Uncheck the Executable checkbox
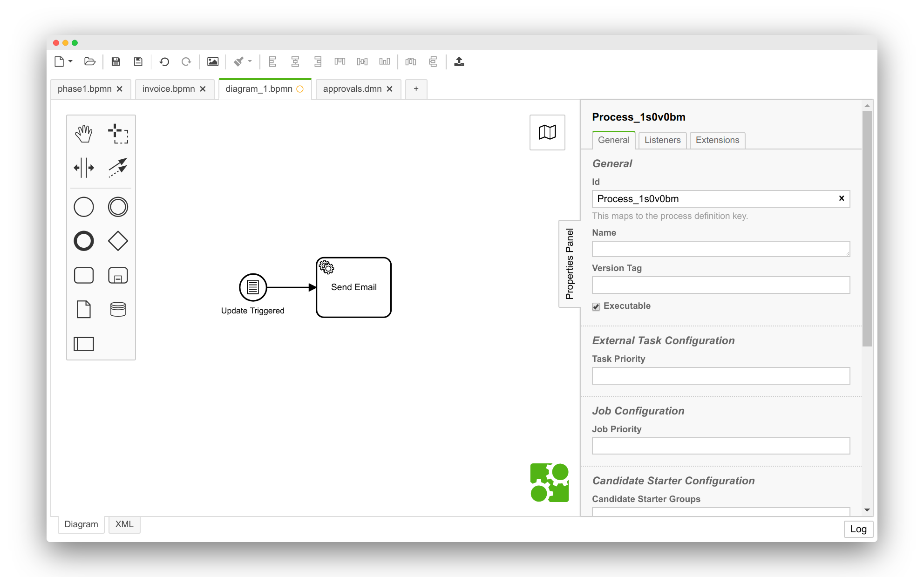The width and height of the screenshot is (924, 577). click(596, 306)
